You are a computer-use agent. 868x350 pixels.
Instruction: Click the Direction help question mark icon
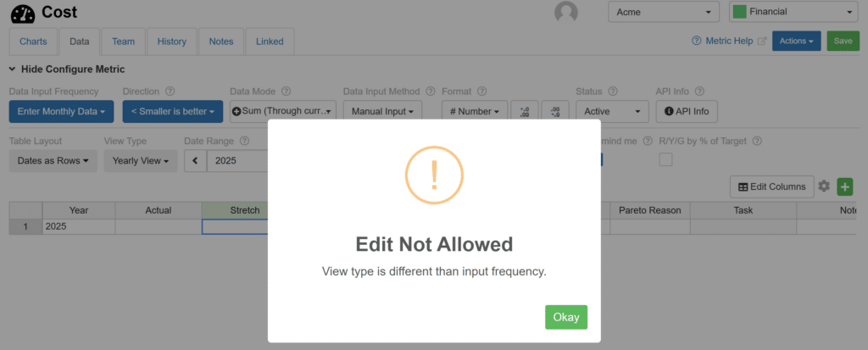[x=170, y=92]
